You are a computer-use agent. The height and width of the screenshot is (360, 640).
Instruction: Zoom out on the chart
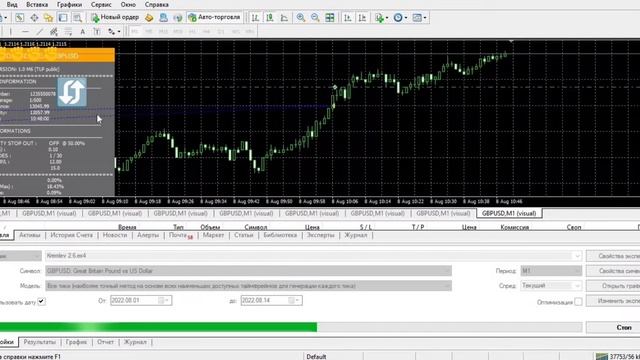pos(315,18)
